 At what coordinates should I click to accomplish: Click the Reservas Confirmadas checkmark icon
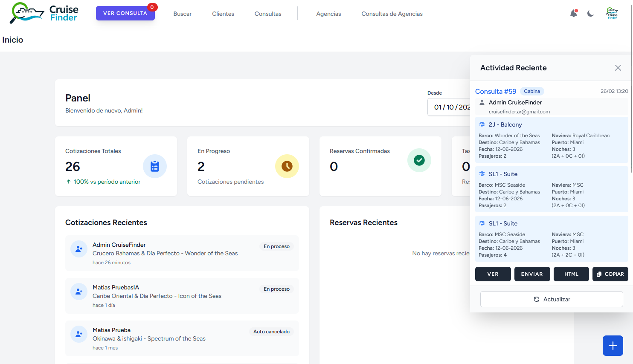click(x=419, y=160)
